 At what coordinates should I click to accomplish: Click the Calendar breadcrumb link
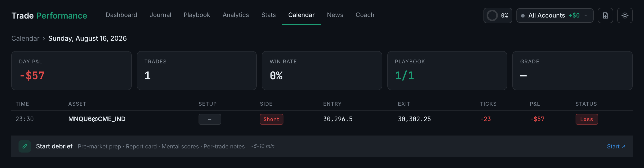tap(25, 38)
